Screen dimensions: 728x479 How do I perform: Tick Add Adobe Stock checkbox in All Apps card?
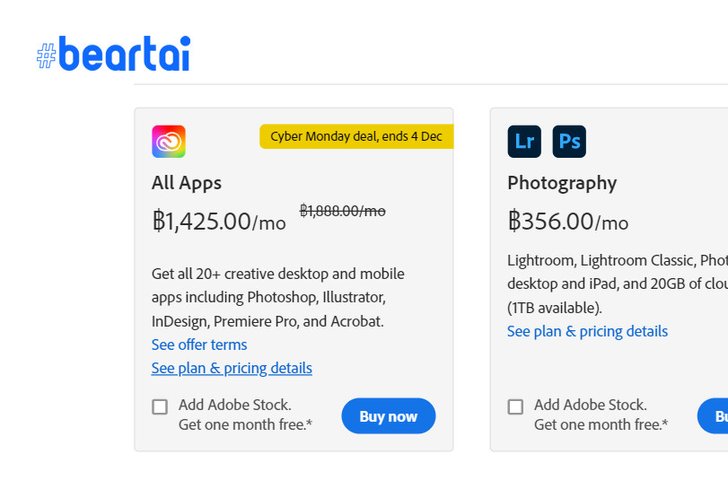[160, 407]
